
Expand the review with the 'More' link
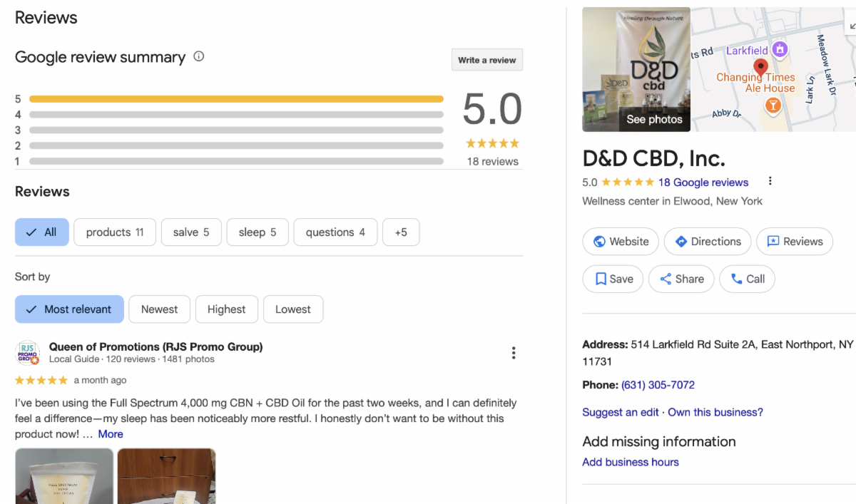(x=111, y=434)
